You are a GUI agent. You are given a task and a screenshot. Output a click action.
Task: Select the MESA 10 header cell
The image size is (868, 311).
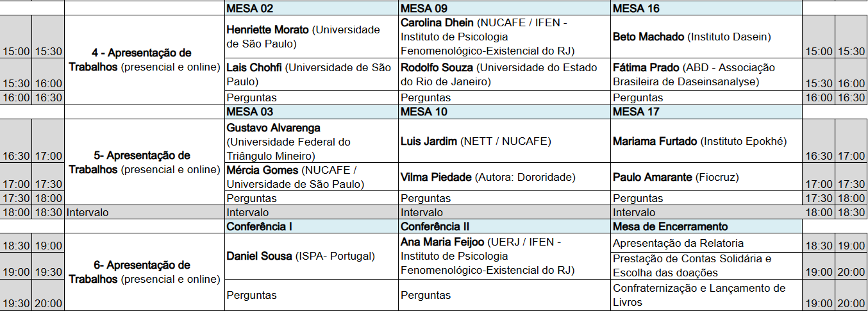click(x=504, y=112)
